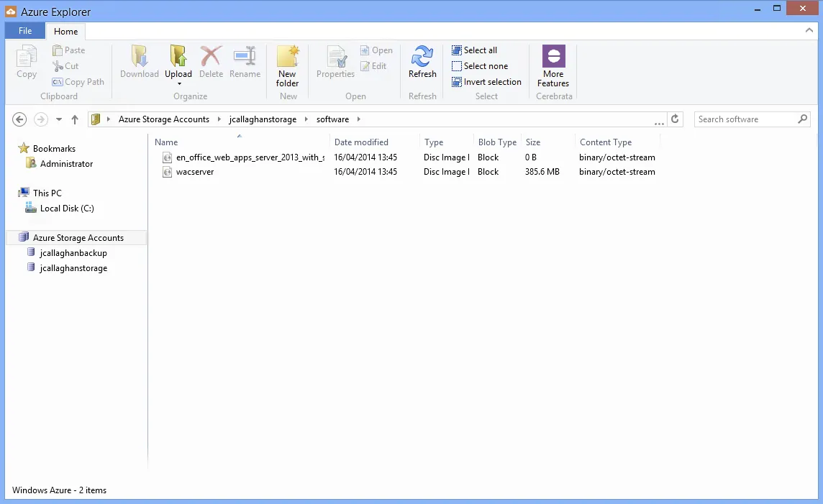The image size is (823, 504).
Task: Open jcallaghanbackup storage account
Action: click(73, 253)
